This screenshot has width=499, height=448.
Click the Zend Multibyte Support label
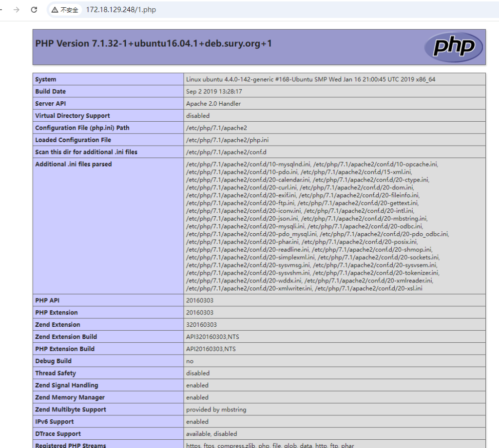point(70,409)
